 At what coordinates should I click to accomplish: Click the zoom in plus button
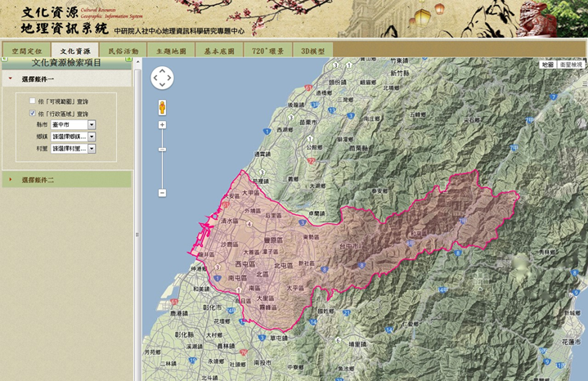click(162, 125)
